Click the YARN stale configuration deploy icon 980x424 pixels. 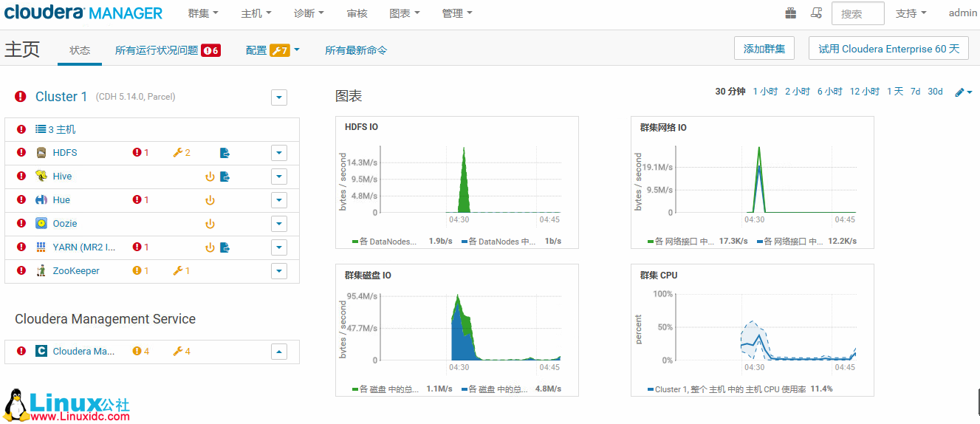pos(225,247)
